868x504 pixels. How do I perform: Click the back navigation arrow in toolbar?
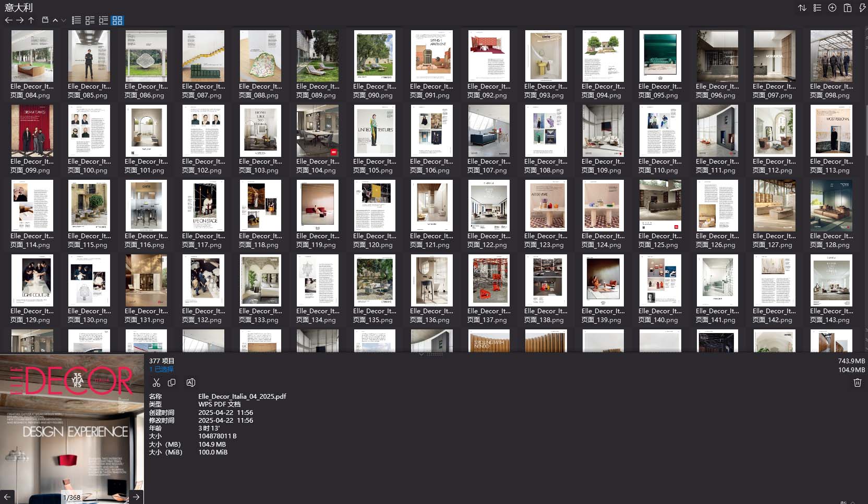(x=8, y=20)
